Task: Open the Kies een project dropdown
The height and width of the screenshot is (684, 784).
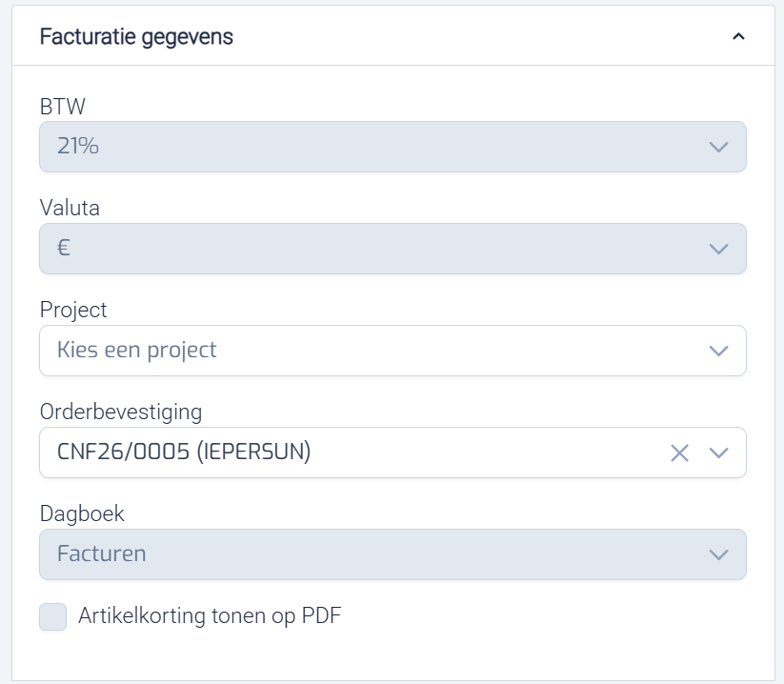Action: coord(362,351)
